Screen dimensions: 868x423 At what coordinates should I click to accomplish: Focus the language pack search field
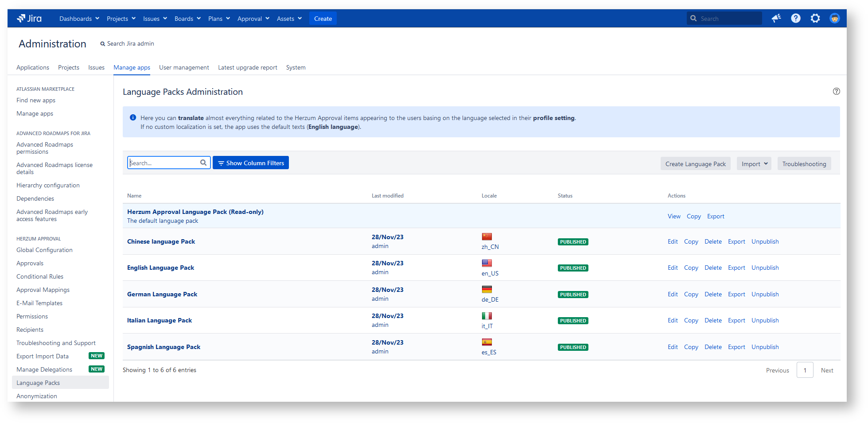coord(163,163)
